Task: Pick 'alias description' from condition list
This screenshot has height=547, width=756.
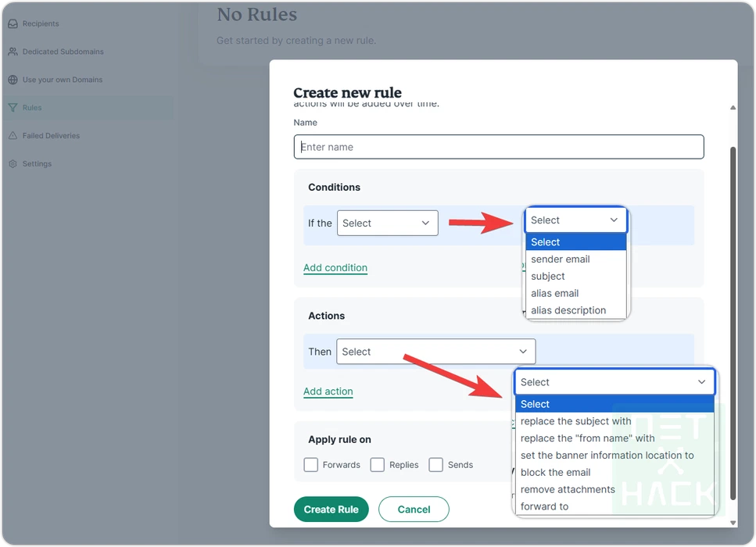Action: tap(568, 310)
